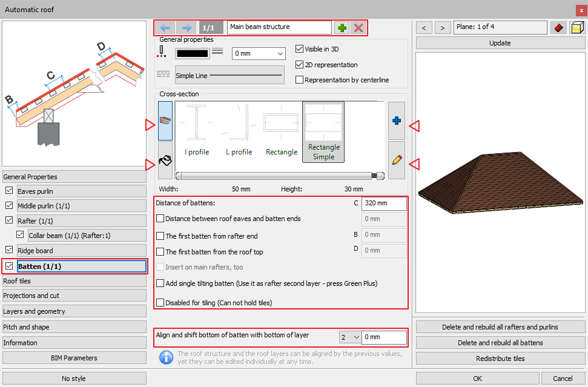Image resolution: width=588 pixels, height=387 pixels.
Task: Click the black line color swatch
Action: click(192, 54)
